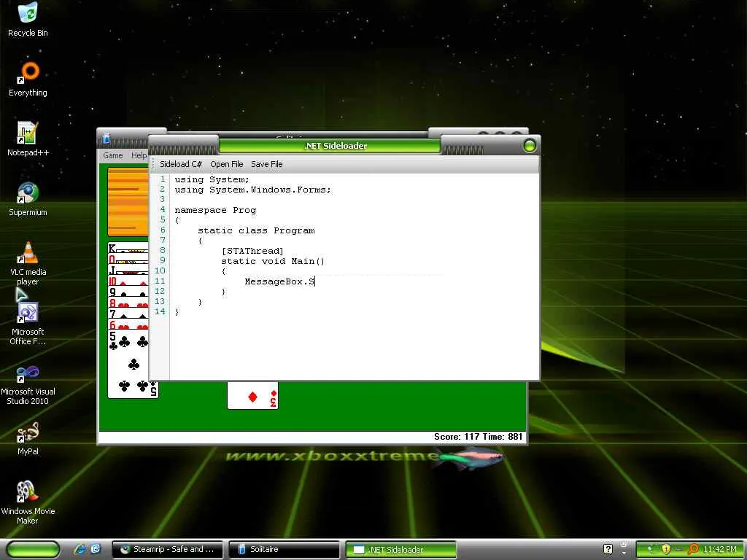Select the VLC media player icon
The height and width of the screenshot is (560, 747).
28,263
